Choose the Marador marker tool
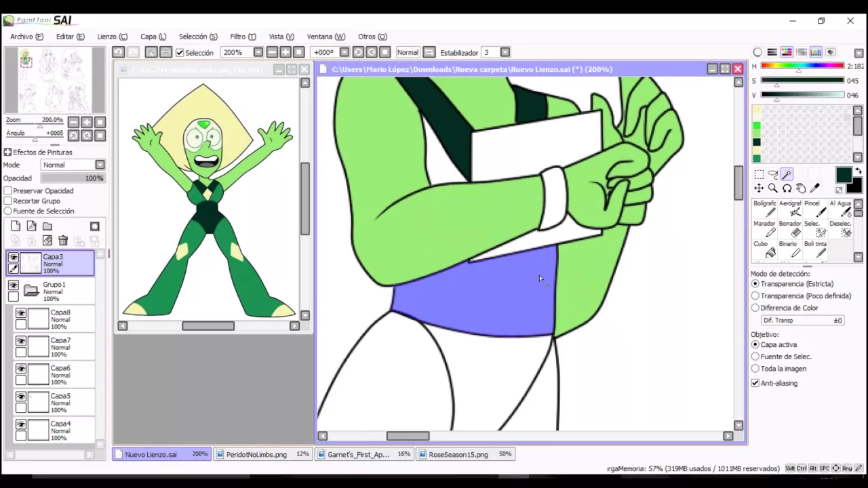The image size is (868, 488). pos(764,229)
